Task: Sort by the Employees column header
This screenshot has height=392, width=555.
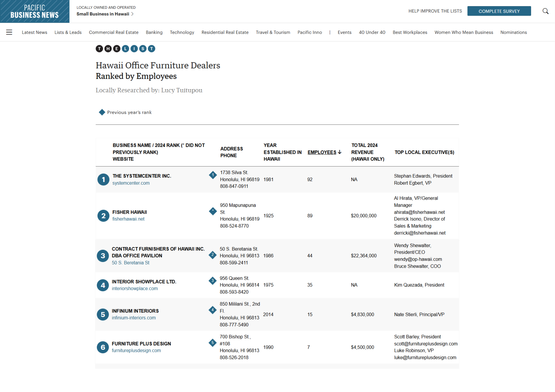Action: coord(322,152)
